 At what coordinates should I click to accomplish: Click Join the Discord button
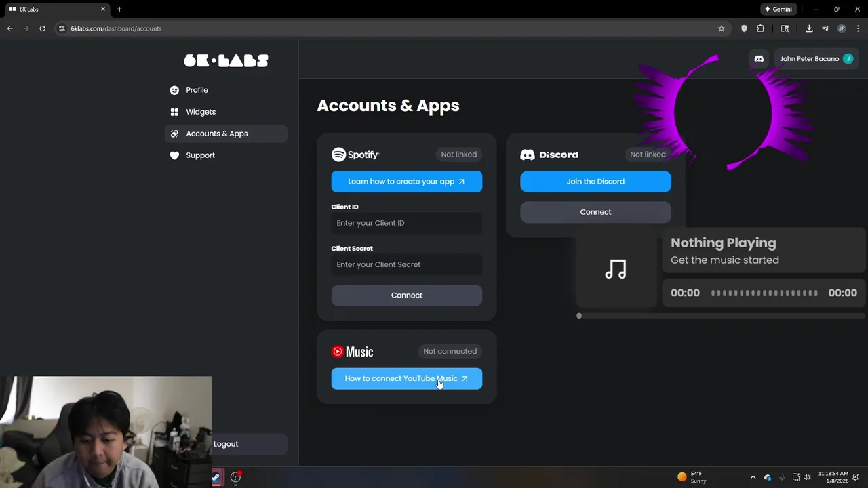(x=595, y=182)
